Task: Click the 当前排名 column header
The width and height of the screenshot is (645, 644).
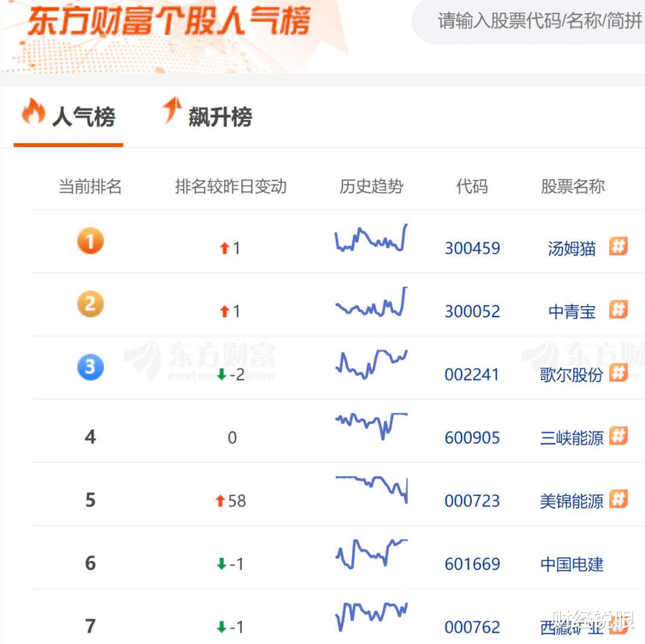Action: [90, 186]
